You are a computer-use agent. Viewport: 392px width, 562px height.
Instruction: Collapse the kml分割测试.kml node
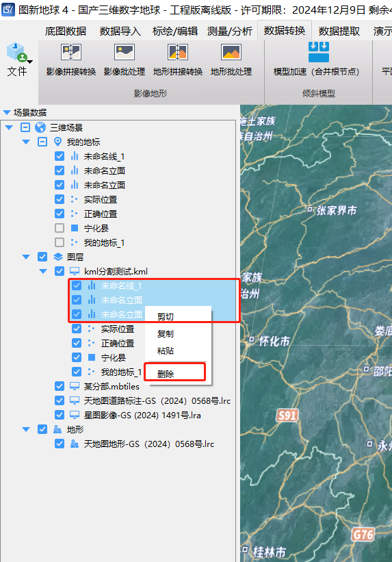43,271
